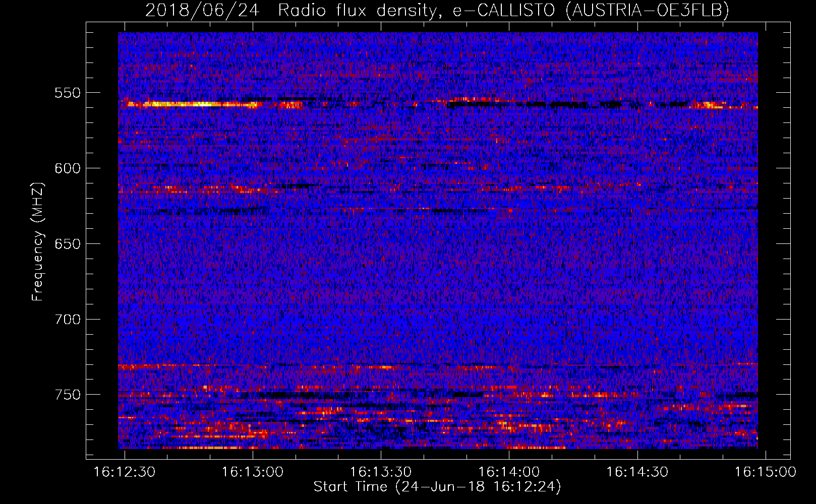Click the 16:13:30 time tick label
This screenshot has width=816, height=504.
click(381, 472)
